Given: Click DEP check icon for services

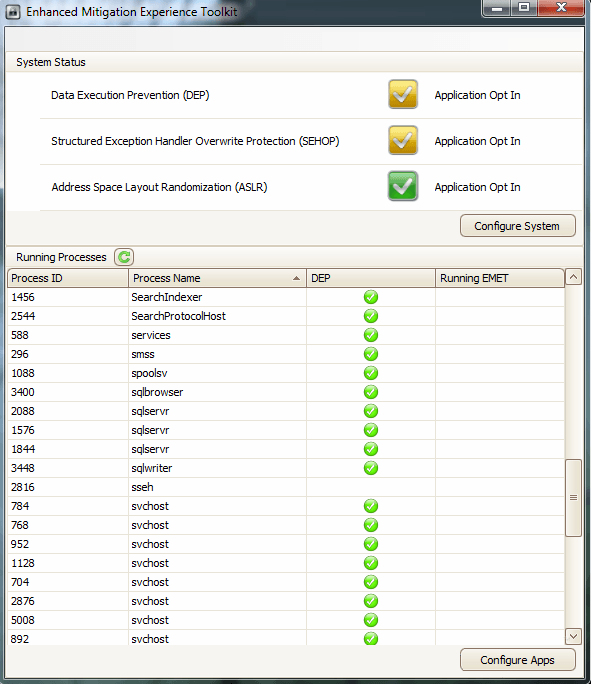Looking at the screenshot, I should (x=371, y=335).
